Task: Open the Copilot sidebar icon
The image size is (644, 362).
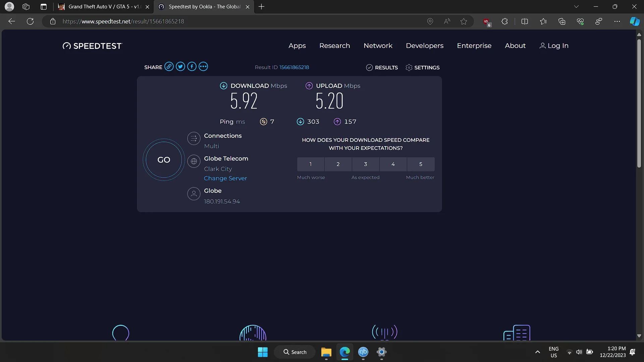Action: point(635,21)
